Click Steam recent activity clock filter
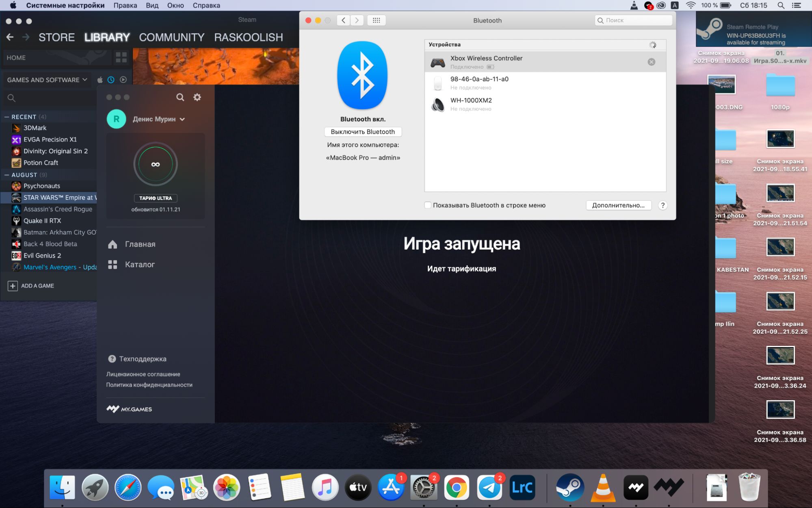 point(111,80)
